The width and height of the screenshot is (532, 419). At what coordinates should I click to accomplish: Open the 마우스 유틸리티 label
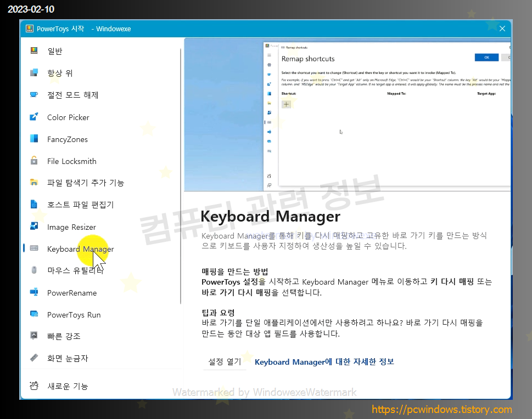coord(75,270)
